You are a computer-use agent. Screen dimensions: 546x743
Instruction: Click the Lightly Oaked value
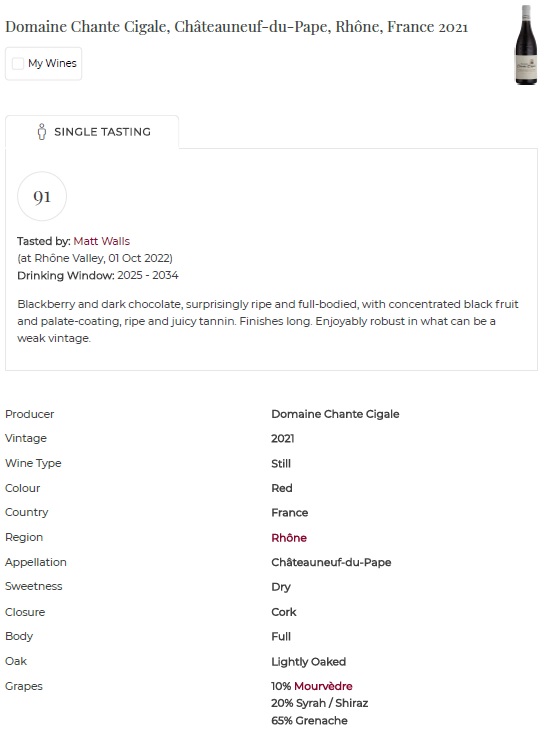click(x=308, y=662)
